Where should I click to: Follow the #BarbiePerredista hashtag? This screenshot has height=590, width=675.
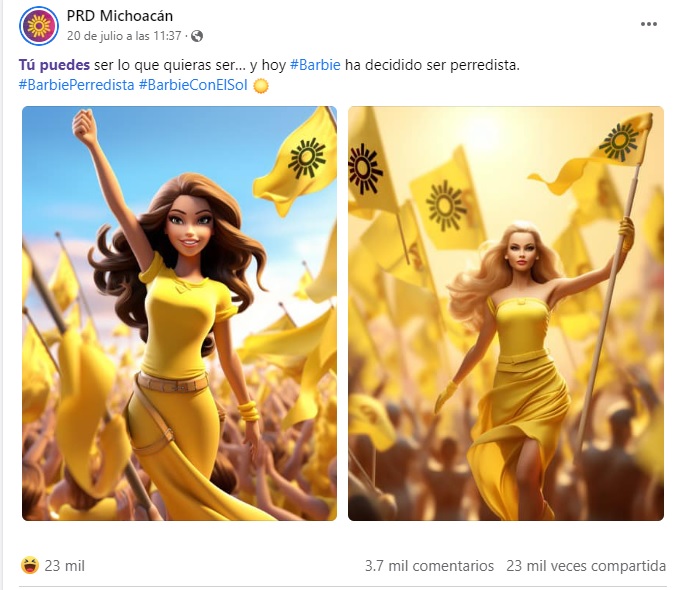[x=77, y=85]
